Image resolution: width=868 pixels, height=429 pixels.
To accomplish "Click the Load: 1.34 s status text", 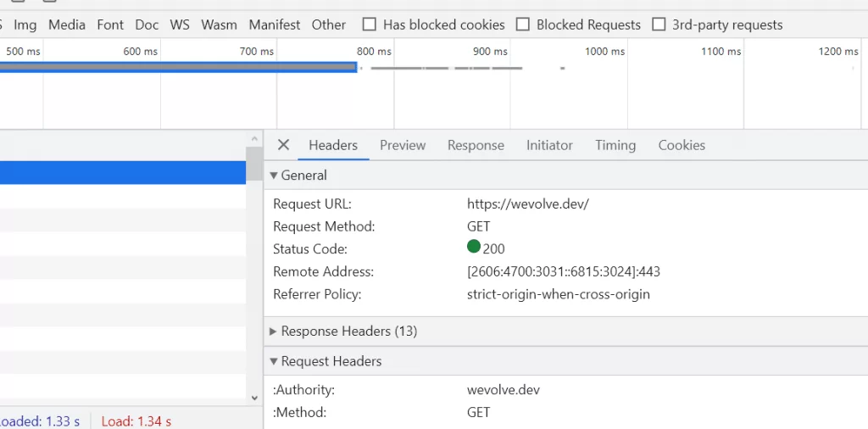I will click(136, 422).
